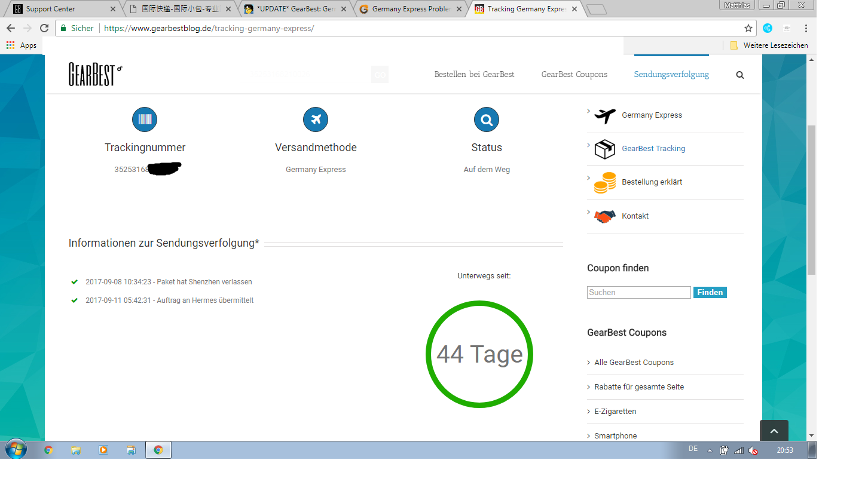Click the blue share extension icon
Image resolution: width=868 pixels, height=497 pixels.
[768, 28]
